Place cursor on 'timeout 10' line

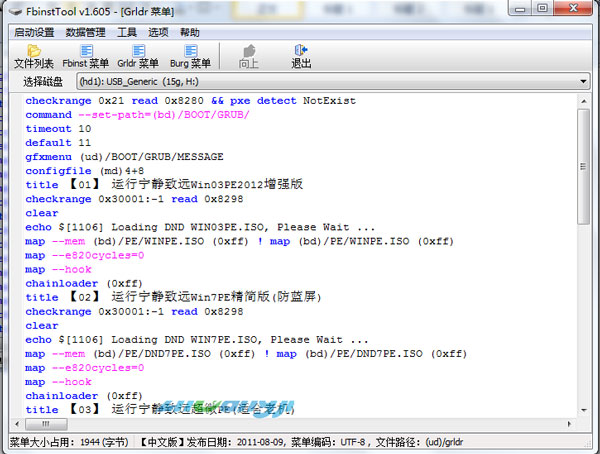tap(58, 129)
